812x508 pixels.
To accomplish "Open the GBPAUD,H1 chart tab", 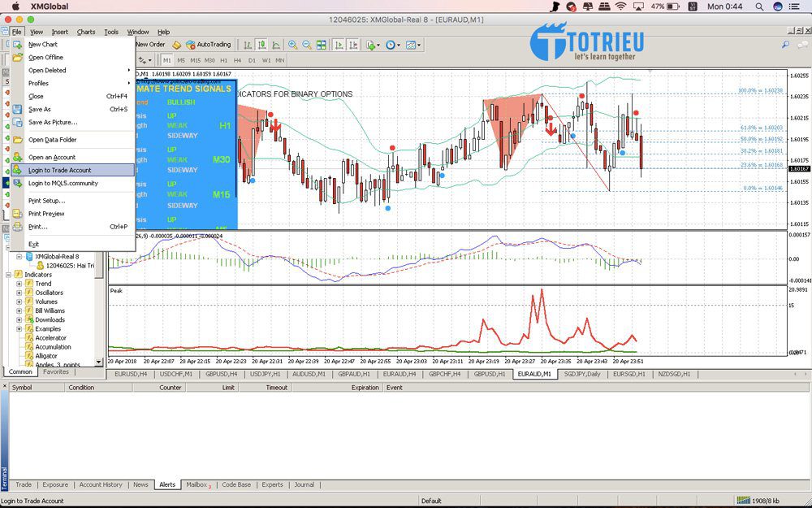I will coord(354,374).
